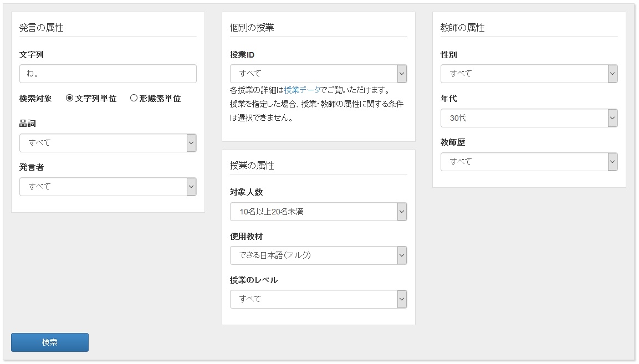Click the arrow icon on 使用教材 select
The width and height of the screenshot is (639, 364).
(x=402, y=255)
